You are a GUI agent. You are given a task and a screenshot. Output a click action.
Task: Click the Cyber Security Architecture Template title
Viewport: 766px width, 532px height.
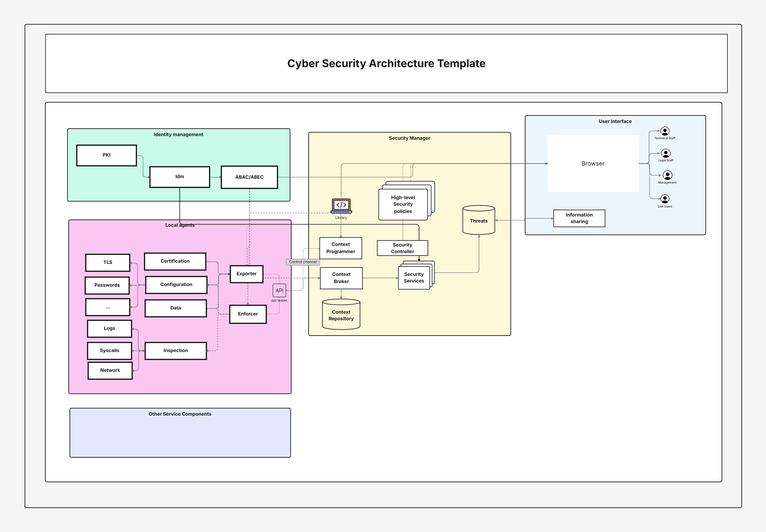pyautogui.click(x=386, y=63)
